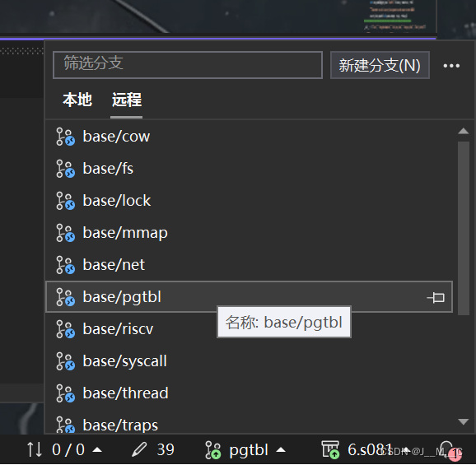The image size is (476, 465).
Task: Click the 新建分支(N) button
Action: coord(380,65)
